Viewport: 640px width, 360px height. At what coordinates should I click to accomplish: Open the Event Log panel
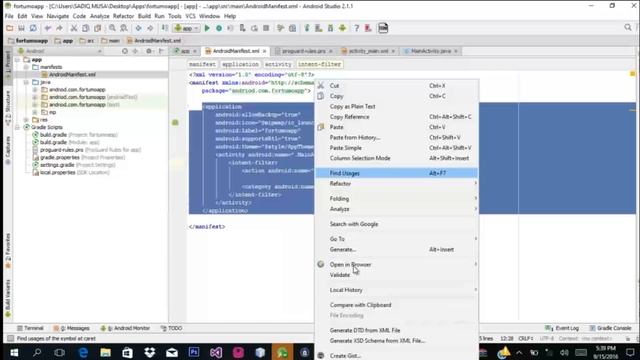562,328
